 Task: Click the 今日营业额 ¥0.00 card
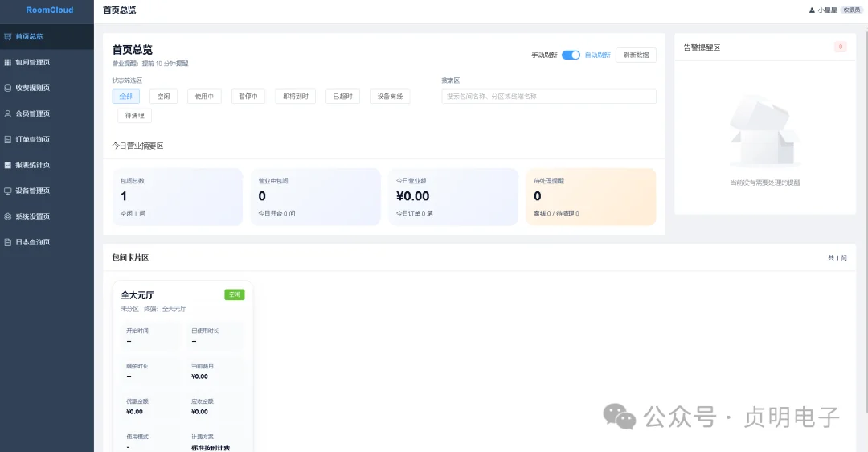pos(453,196)
